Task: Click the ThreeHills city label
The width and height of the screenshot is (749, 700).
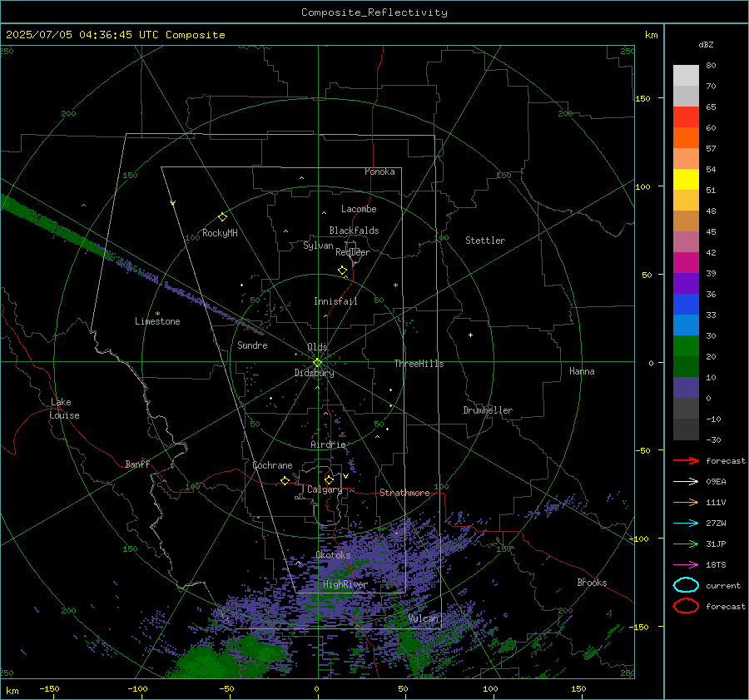Action: tap(419, 364)
